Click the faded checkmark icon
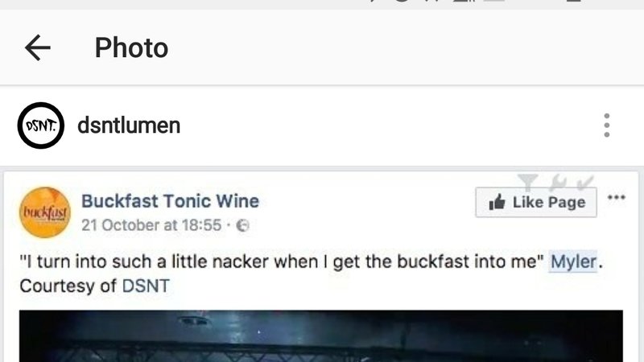 (x=585, y=182)
